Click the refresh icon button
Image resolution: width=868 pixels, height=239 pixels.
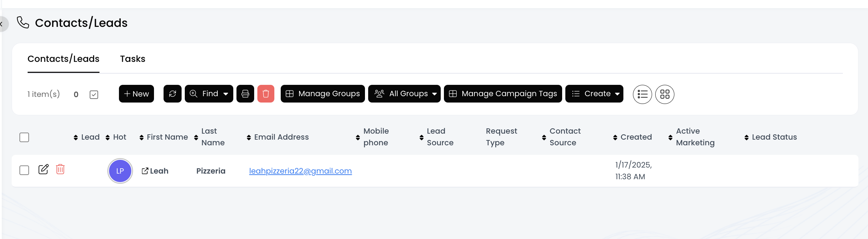[x=172, y=94]
